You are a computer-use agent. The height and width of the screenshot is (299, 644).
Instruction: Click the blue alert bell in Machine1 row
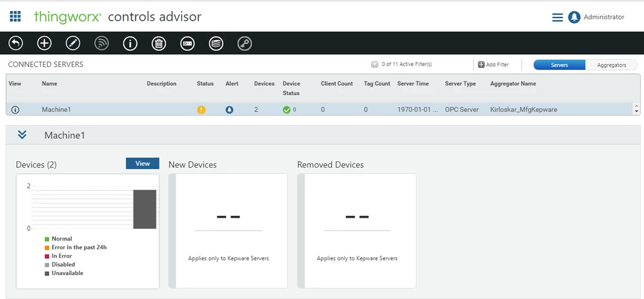point(230,110)
